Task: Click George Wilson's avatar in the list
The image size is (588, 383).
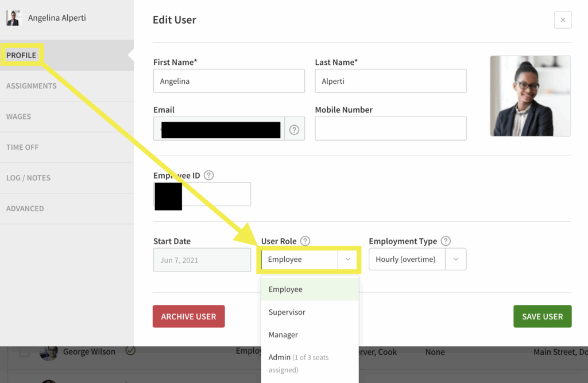Action: (49, 351)
